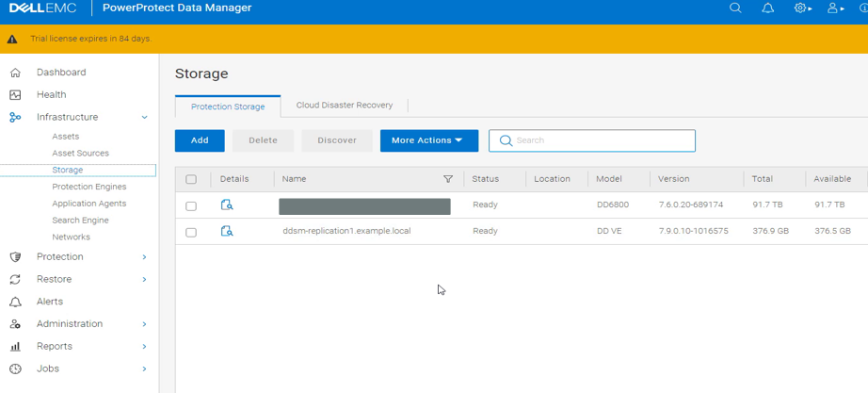The height and width of the screenshot is (393, 868).
Task: Click the Administration user-gear icon
Action: (x=15, y=323)
